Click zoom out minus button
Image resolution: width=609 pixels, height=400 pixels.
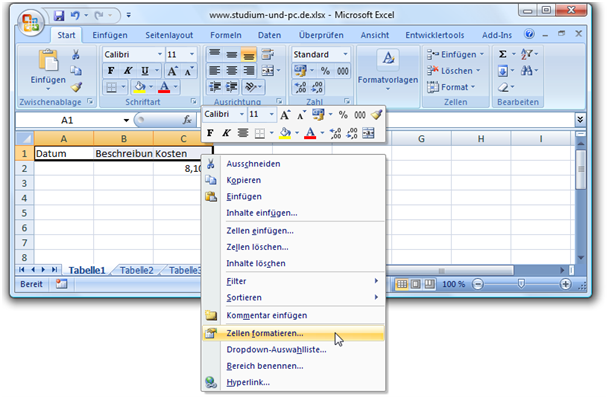(478, 284)
